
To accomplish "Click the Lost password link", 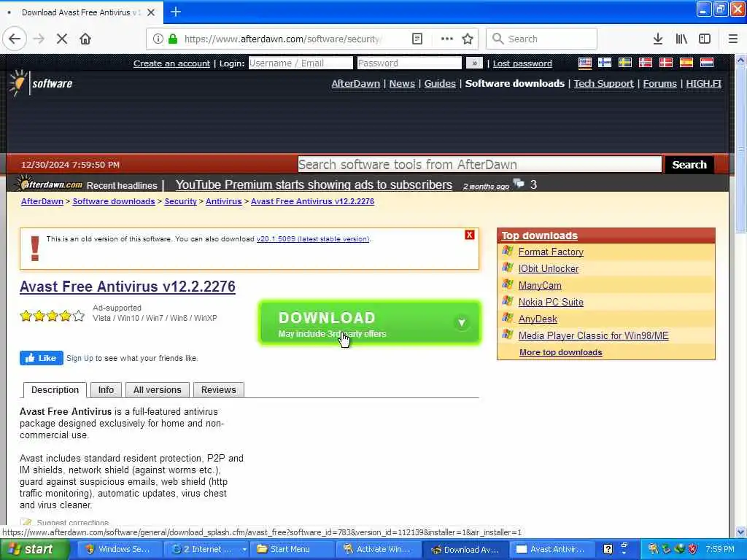I will [522, 63].
